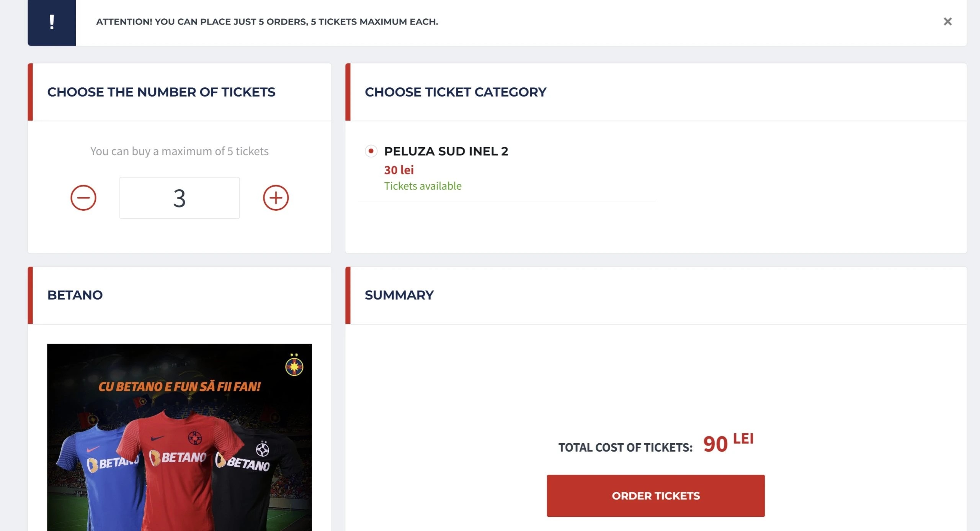
Task: Click the Betano section heading
Action: [x=75, y=295]
